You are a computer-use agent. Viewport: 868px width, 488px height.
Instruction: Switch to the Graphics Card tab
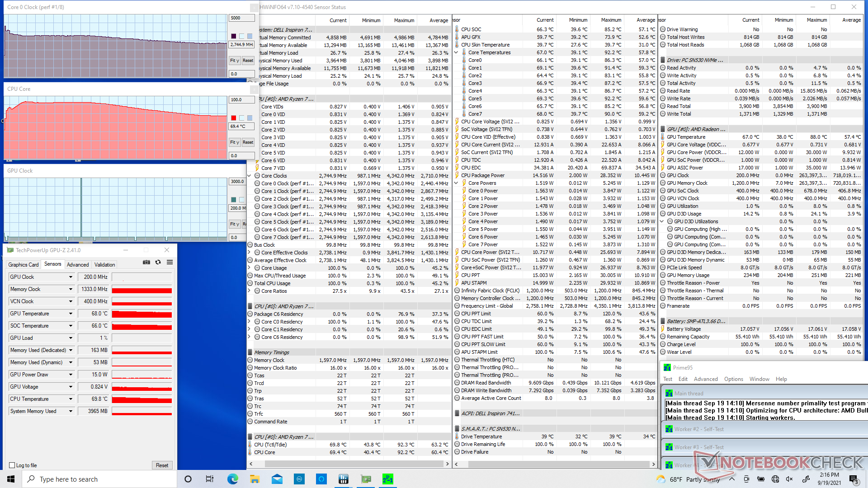(24, 265)
